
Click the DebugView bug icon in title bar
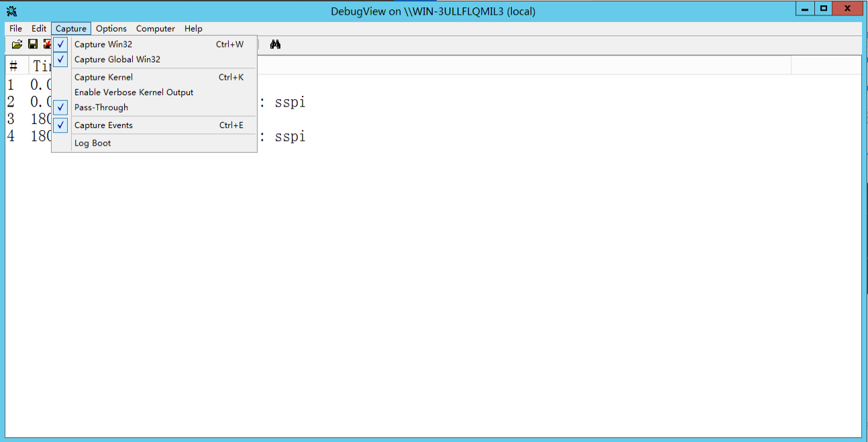coord(11,11)
